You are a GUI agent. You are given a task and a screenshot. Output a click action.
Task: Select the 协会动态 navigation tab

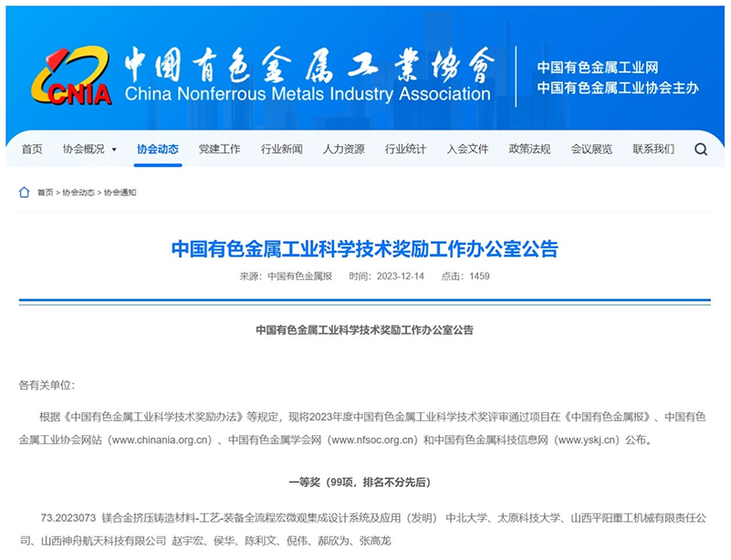(x=158, y=149)
